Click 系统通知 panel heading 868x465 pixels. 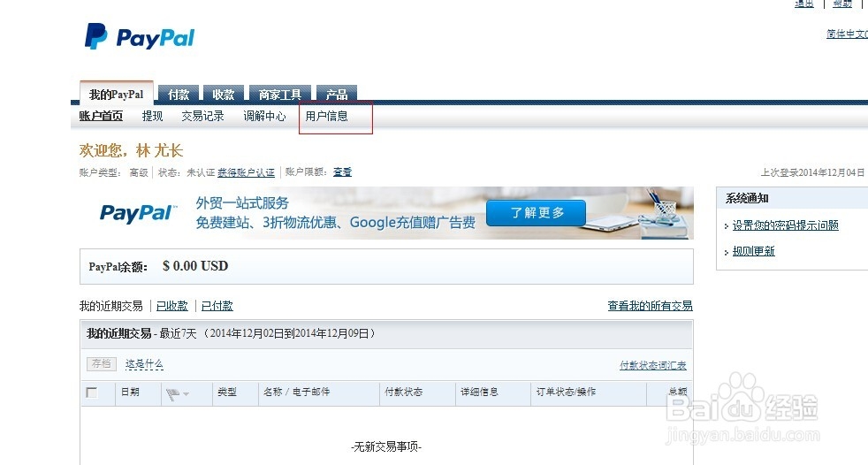point(747,198)
